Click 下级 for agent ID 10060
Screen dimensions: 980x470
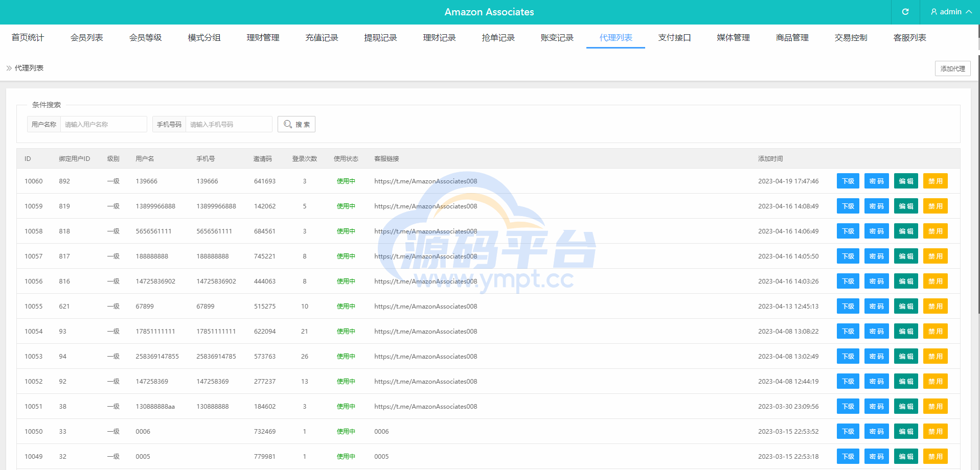coord(848,181)
